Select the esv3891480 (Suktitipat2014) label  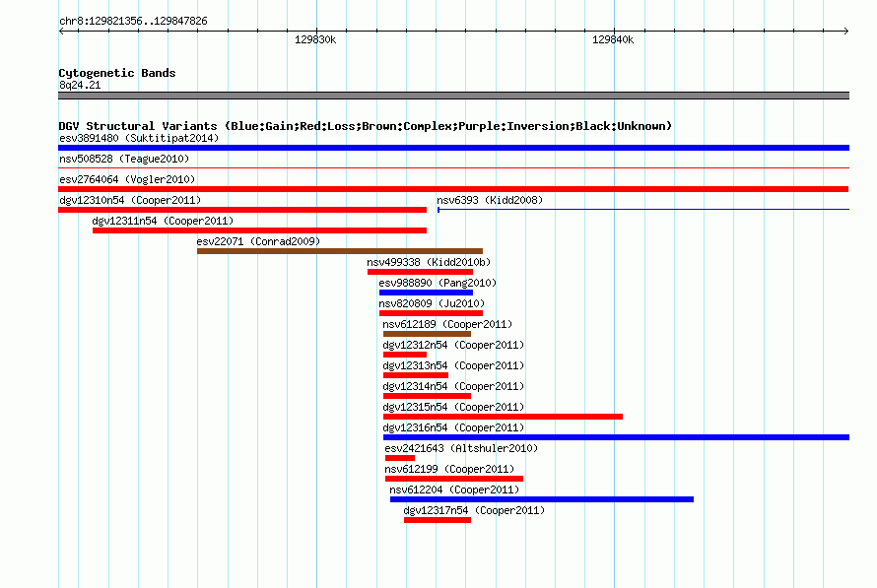tap(139, 138)
